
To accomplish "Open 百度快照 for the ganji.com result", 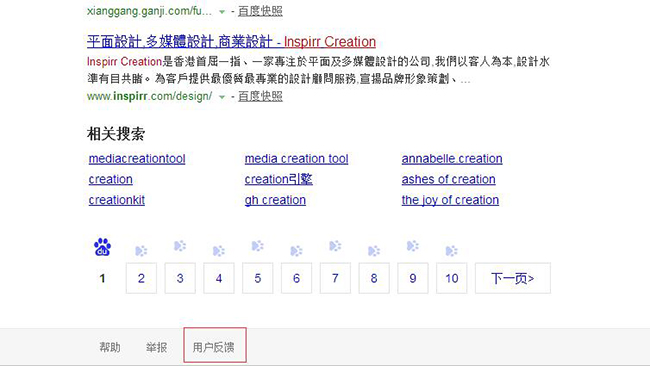I will coord(260,11).
